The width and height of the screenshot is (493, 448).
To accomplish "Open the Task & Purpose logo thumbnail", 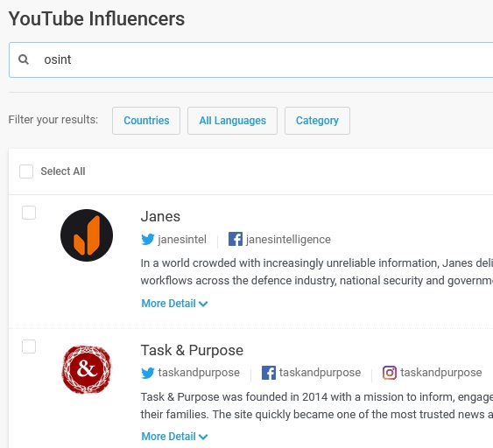I will (87, 369).
